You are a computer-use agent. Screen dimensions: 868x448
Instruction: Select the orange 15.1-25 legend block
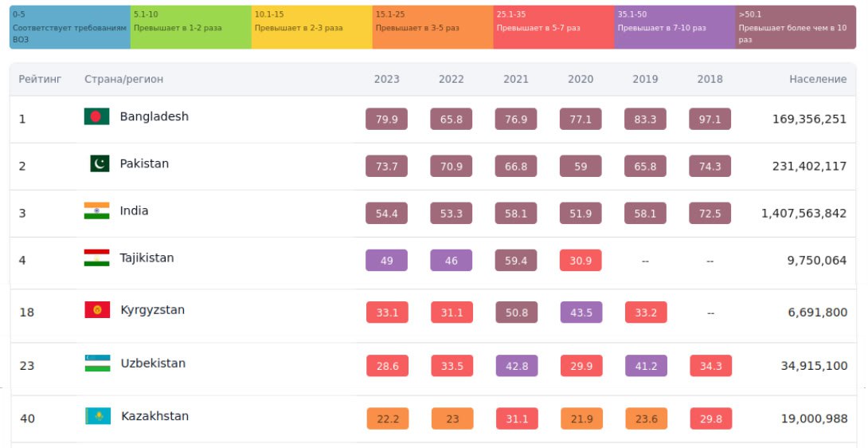click(433, 27)
